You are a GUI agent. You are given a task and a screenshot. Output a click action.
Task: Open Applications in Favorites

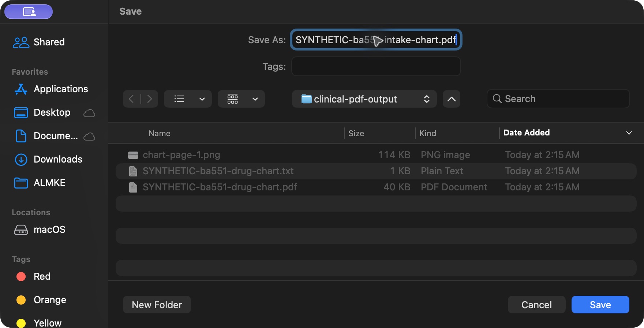pyautogui.click(x=51, y=89)
